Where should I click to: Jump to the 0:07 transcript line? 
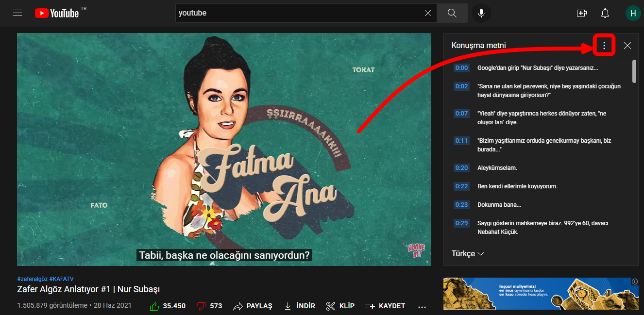tap(461, 114)
